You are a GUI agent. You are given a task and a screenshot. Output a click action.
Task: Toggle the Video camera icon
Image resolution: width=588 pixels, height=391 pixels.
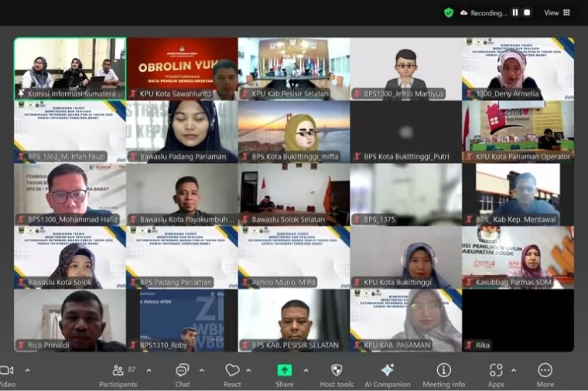point(6,370)
